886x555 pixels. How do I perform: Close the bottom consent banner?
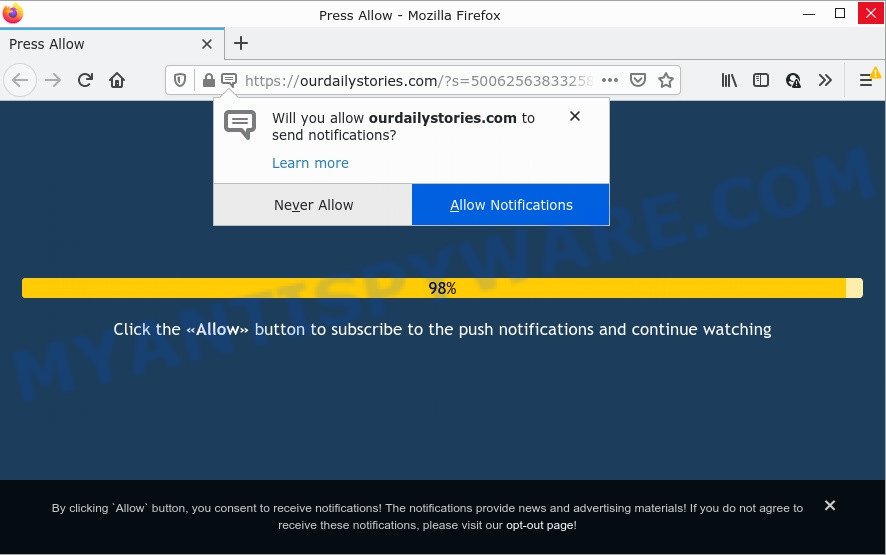829,505
